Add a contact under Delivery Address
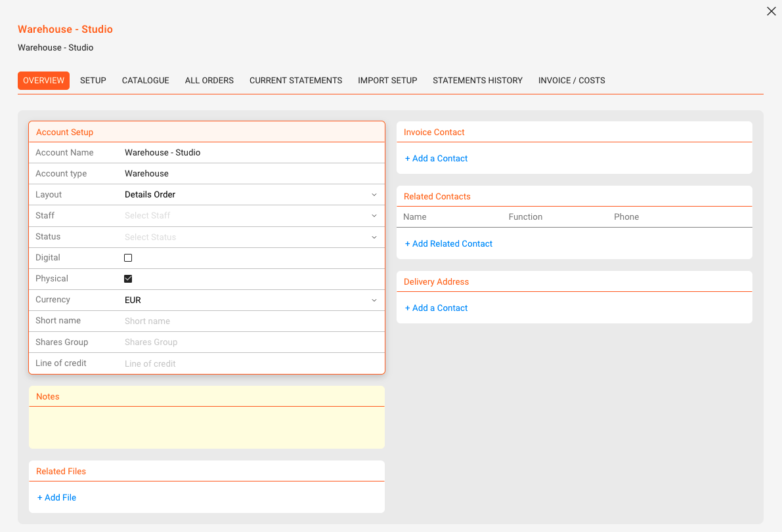This screenshot has height=532, width=782. (x=437, y=308)
